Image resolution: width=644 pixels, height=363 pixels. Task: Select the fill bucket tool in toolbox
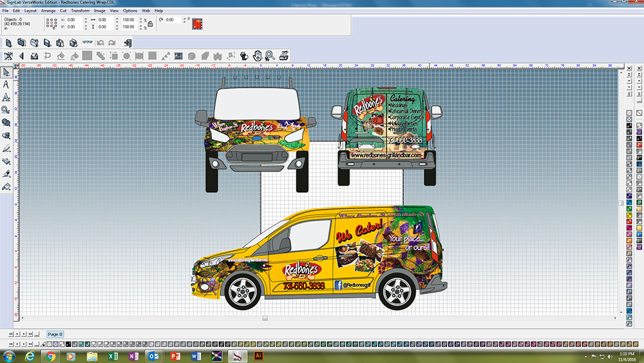coord(6,161)
